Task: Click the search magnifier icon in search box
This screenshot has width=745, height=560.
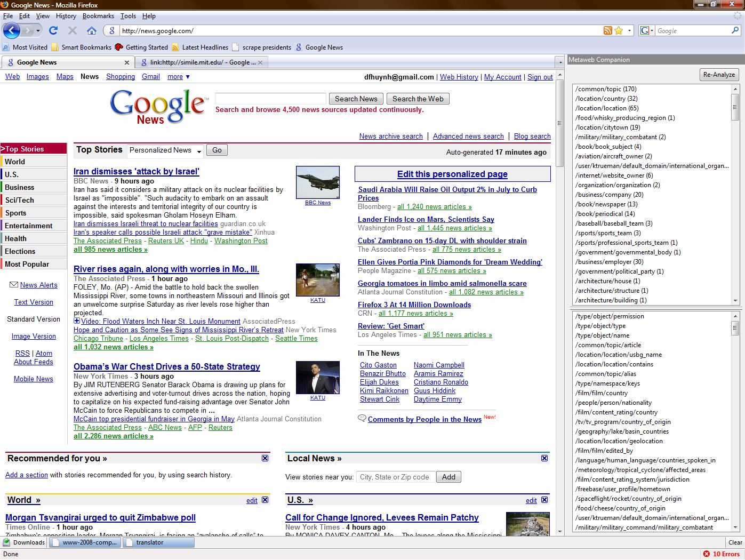Action: pyautogui.click(x=735, y=31)
